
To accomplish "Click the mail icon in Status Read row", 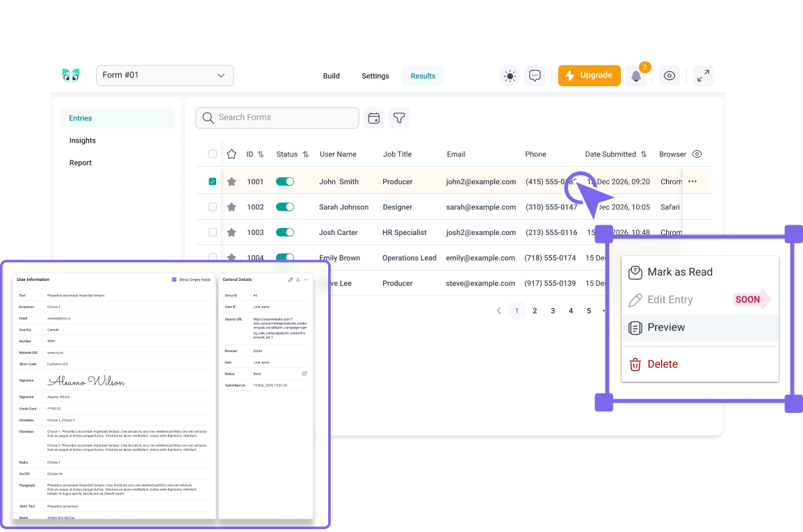I will 305,373.
